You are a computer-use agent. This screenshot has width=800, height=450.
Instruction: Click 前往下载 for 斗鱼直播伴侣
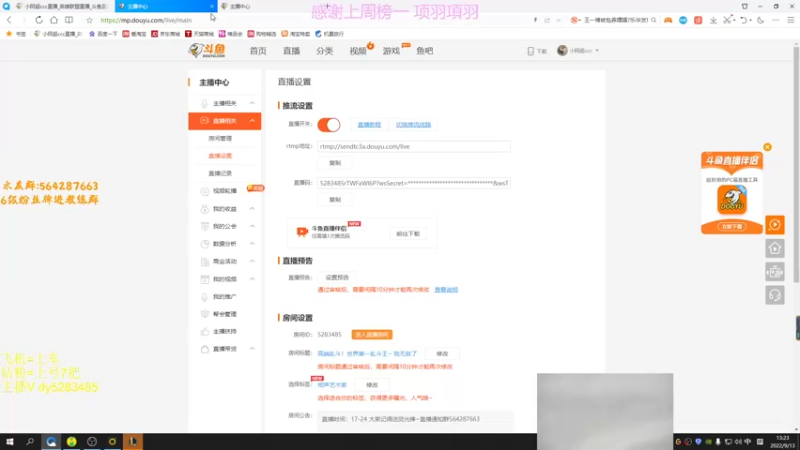tap(408, 234)
